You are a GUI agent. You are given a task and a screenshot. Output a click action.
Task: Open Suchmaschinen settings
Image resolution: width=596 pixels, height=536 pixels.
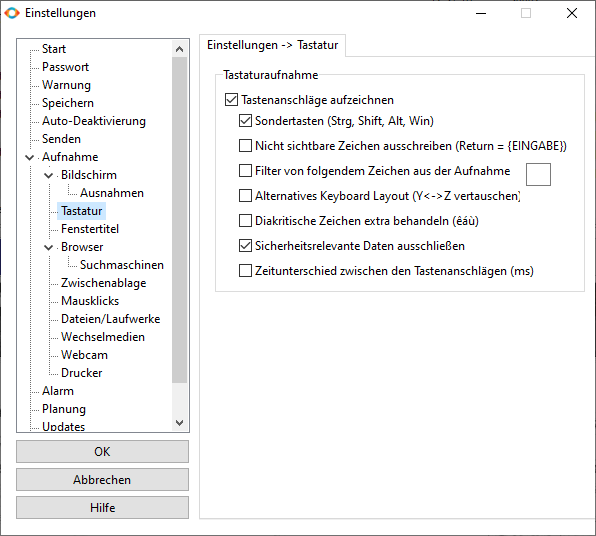122,265
